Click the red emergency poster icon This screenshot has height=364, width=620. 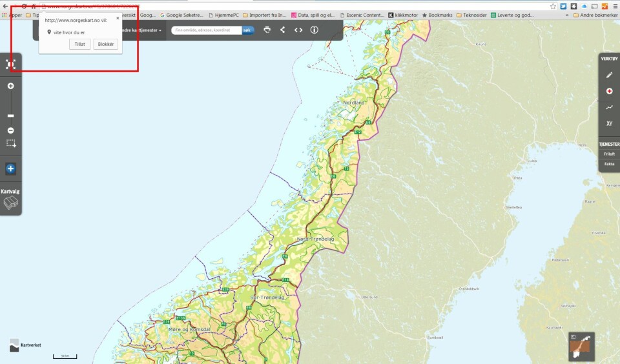click(x=609, y=91)
